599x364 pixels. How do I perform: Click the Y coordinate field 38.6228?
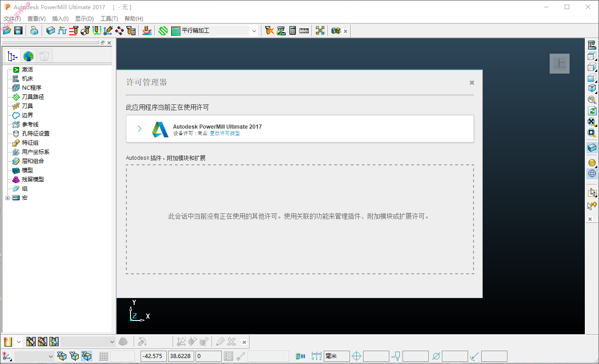pos(181,356)
